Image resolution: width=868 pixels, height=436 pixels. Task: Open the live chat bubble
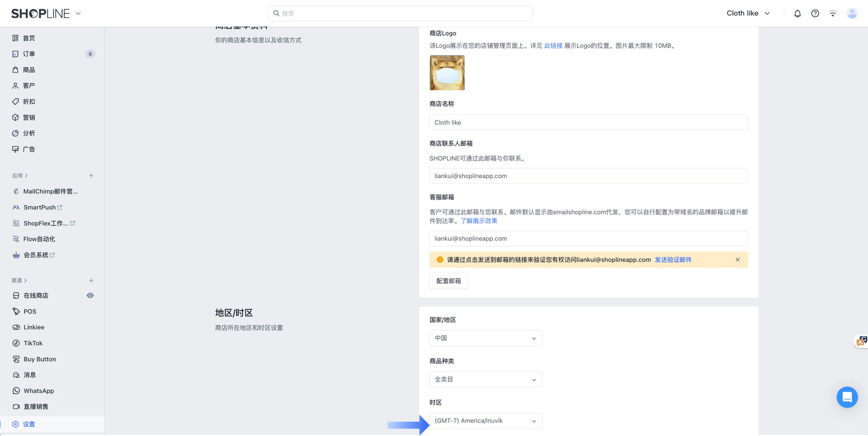point(847,397)
